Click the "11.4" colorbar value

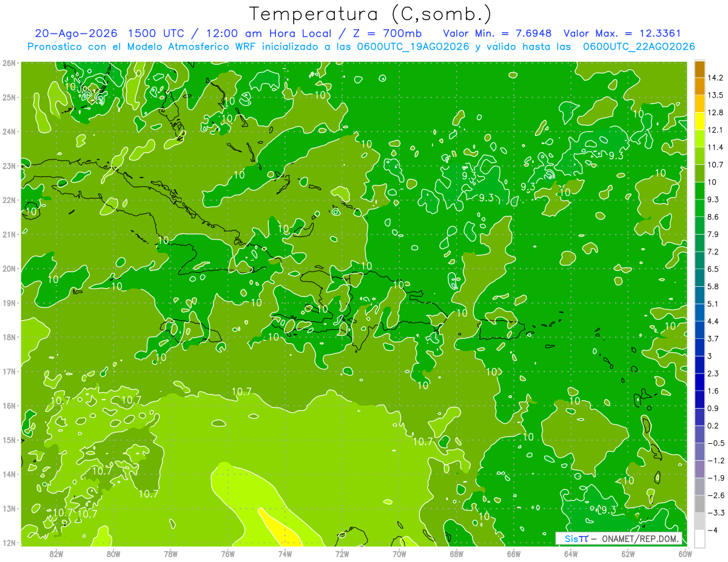pos(715,147)
